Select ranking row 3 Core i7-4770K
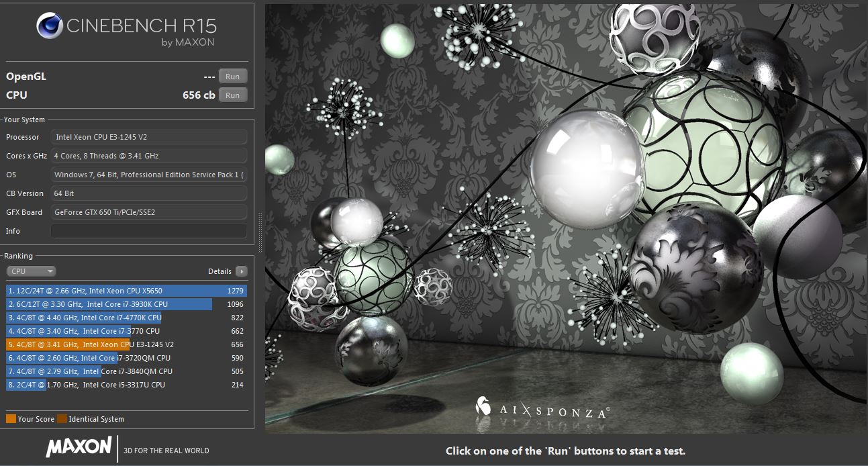Screen dimensions: 868x466 click(126, 318)
